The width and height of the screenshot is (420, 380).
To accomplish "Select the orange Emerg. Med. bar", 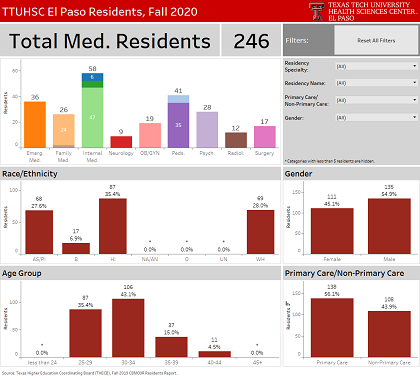I will click(x=35, y=125).
